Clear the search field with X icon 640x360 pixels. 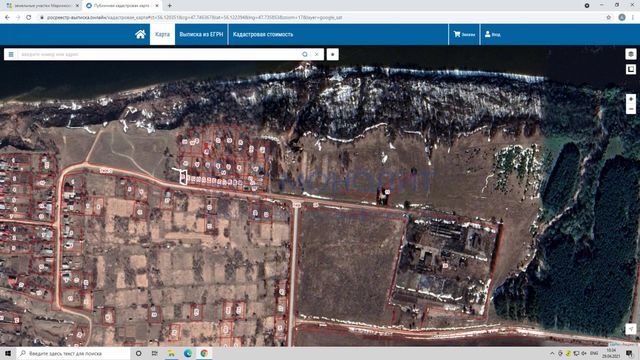(x=317, y=54)
